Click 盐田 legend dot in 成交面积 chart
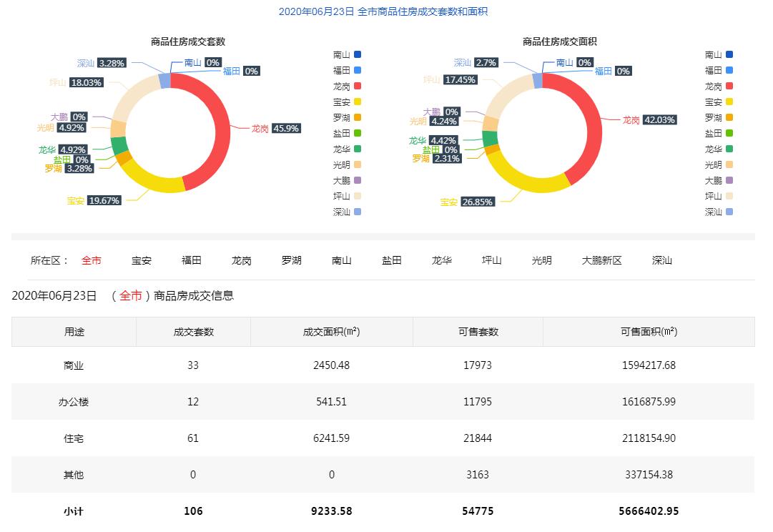This screenshot has height=532, width=773. (x=729, y=133)
